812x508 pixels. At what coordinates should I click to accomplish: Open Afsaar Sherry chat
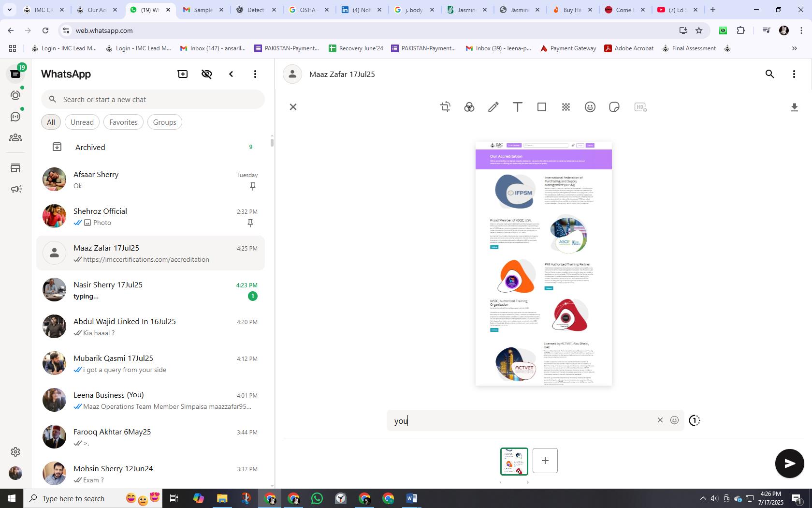pos(151,179)
